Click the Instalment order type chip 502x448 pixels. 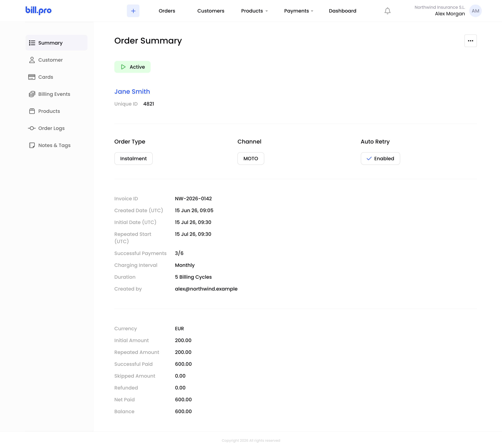pos(133,159)
